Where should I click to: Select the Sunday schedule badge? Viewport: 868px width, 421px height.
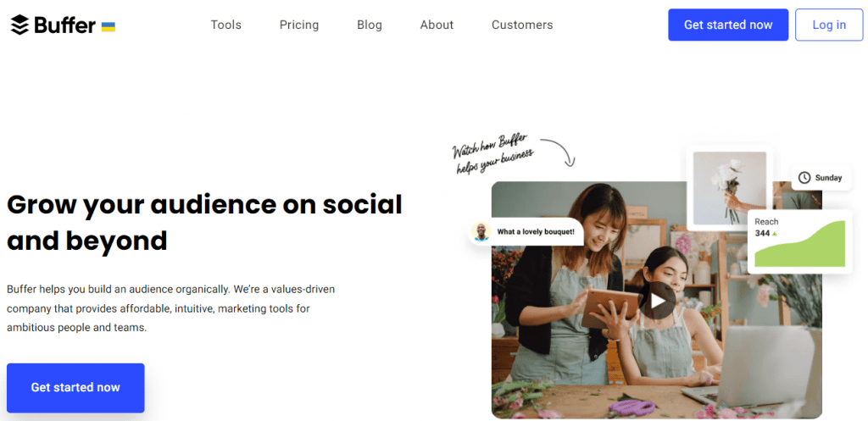point(821,178)
